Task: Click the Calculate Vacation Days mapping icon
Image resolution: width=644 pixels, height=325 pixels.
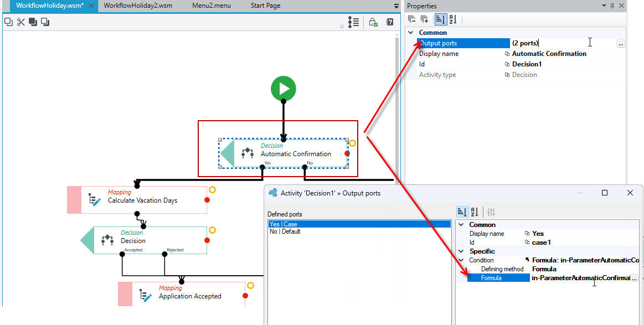Action: pos(95,199)
